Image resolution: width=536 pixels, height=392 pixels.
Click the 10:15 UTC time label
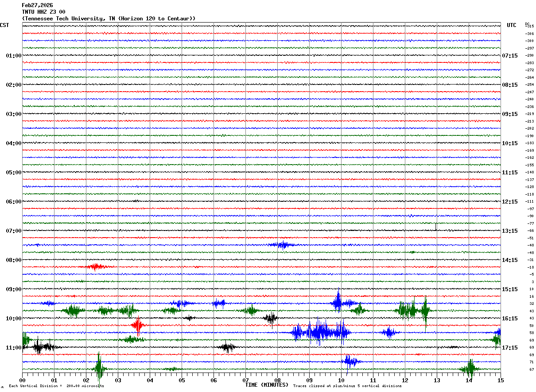[x=510, y=143]
